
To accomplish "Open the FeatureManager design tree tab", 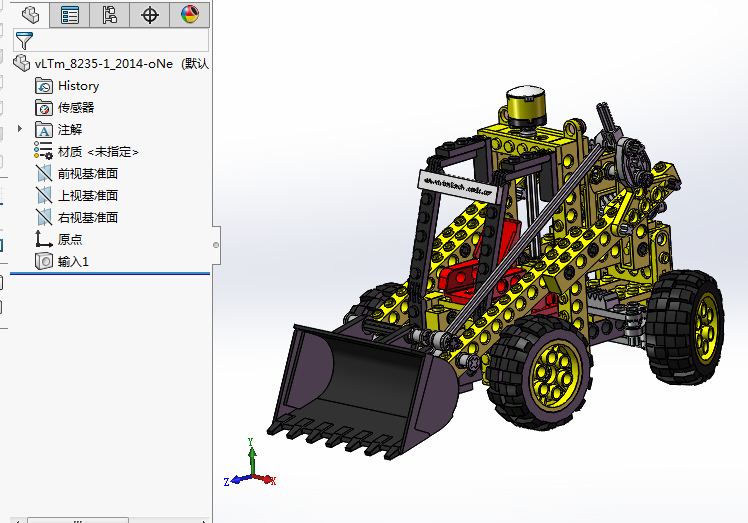I will 32,14.
